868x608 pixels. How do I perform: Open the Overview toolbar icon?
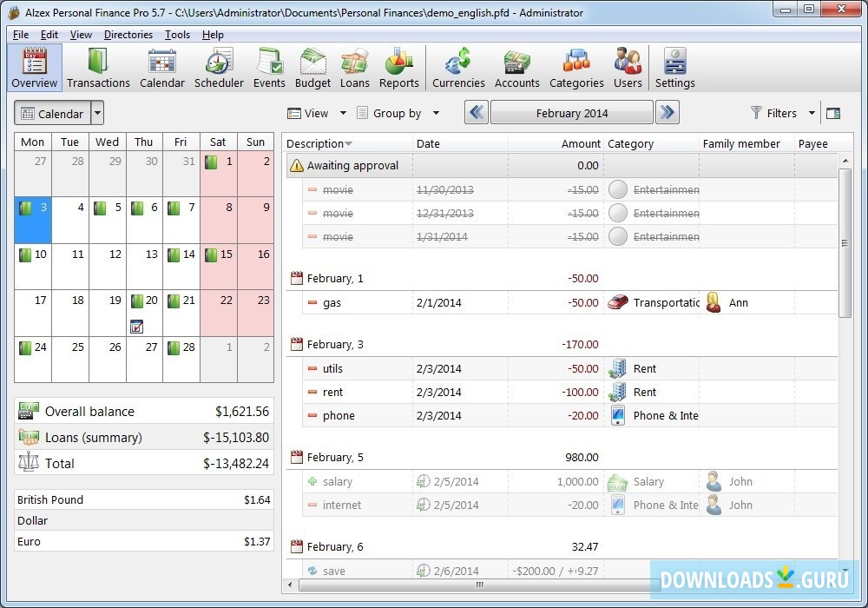click(x=35, y=68)
